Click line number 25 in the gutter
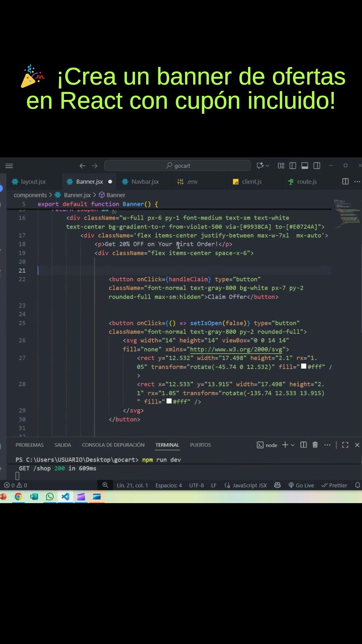The width and height of the screenshot is (362, 644). pyautogui.click(x=22, y=323)
